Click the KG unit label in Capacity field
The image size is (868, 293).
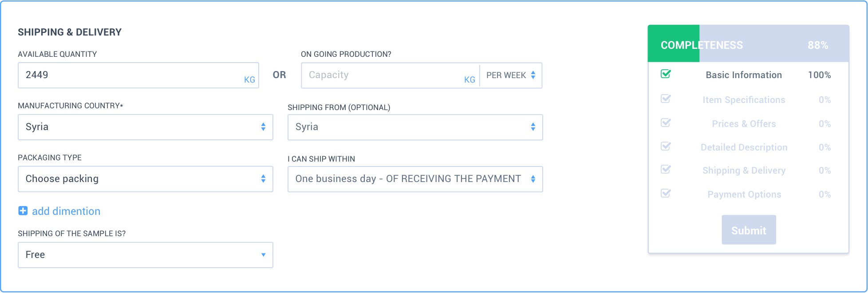(x=470, y=79)
